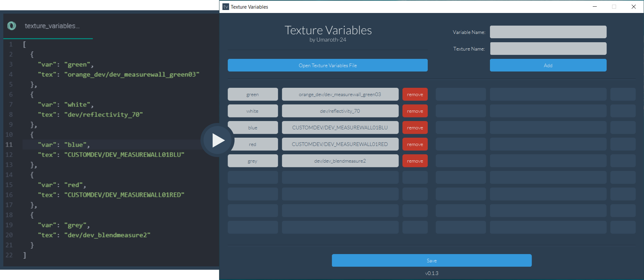Click the Texture Variables heading
This screenshot has width=644, height=280.
tap(328, 30)
